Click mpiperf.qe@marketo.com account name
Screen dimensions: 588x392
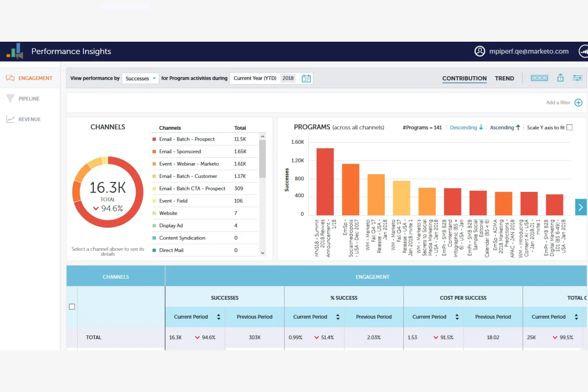pyautogui.click(x=529, y=51)
